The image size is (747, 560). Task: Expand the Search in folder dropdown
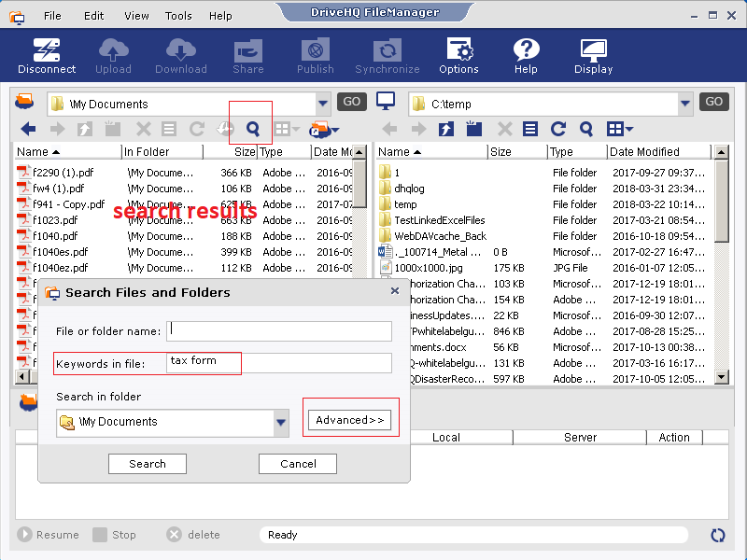pyautogui.click(x=281, y=423)
